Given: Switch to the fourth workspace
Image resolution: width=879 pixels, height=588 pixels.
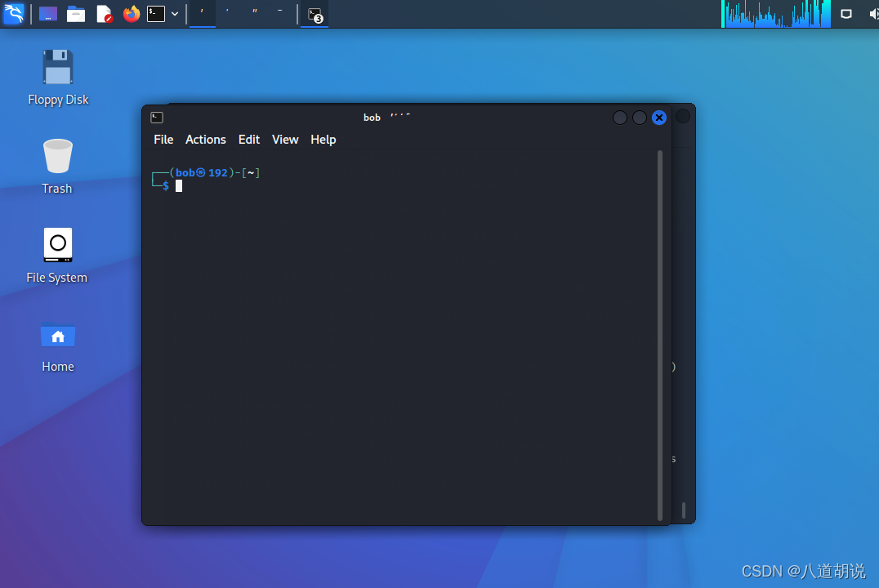Looking at the screenshot, I should coord(279,13).
